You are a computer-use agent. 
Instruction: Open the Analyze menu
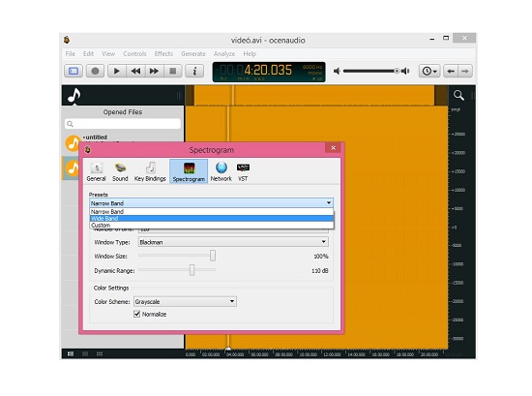[x=224, y=53]
